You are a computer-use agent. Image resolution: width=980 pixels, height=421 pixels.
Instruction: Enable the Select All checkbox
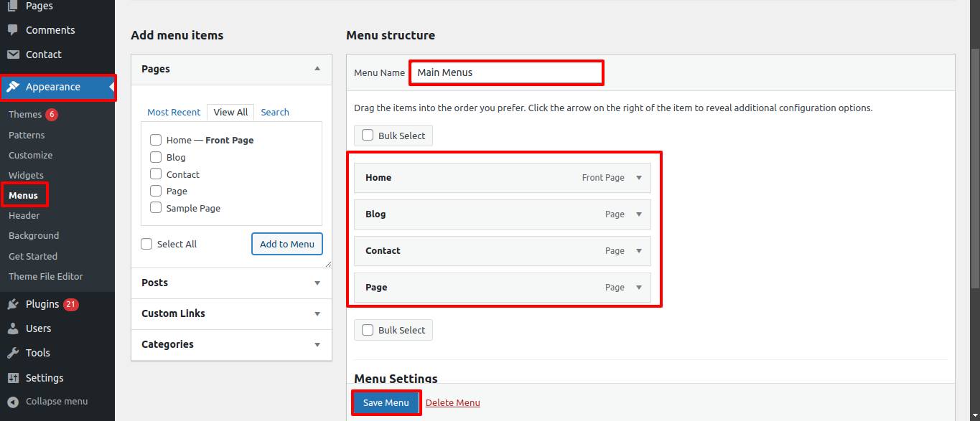(147, 244)
